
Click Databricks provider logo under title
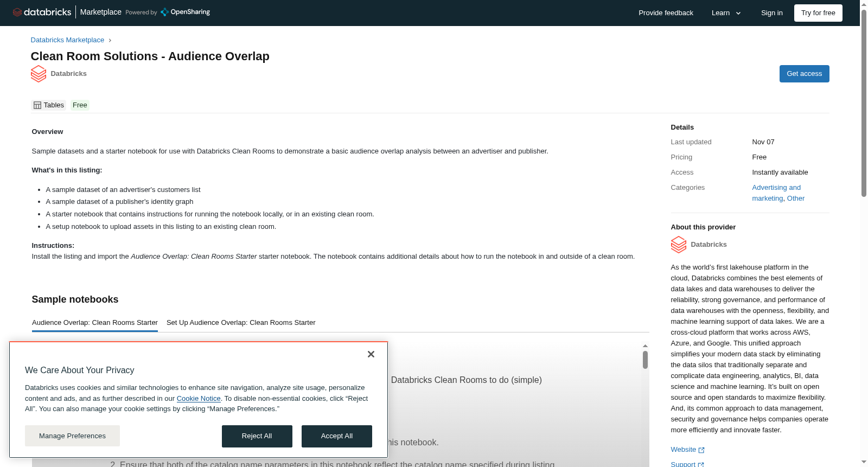[39, 74]
